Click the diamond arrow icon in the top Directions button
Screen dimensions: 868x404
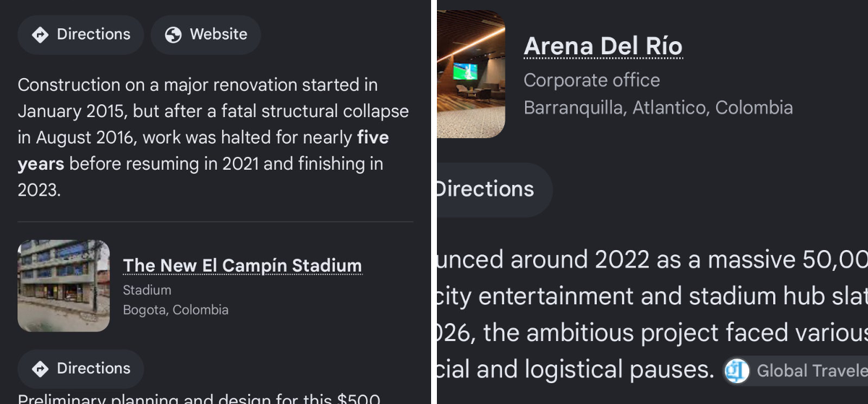(41, 35)
